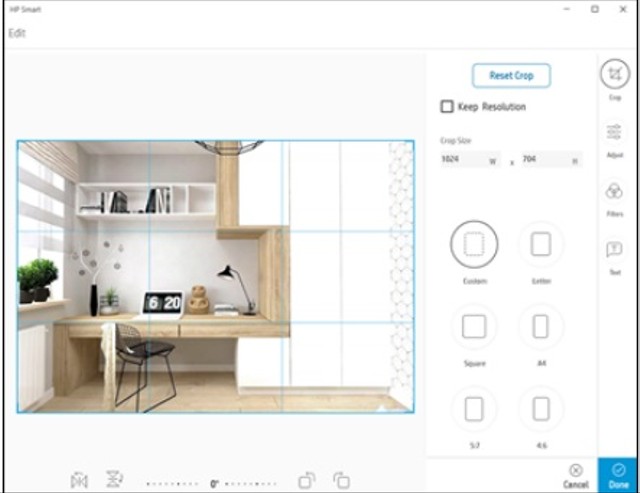Open the Text tool in the sidebar
The width and height of the screenshot is (640, 493).
(x=614, y=249)
